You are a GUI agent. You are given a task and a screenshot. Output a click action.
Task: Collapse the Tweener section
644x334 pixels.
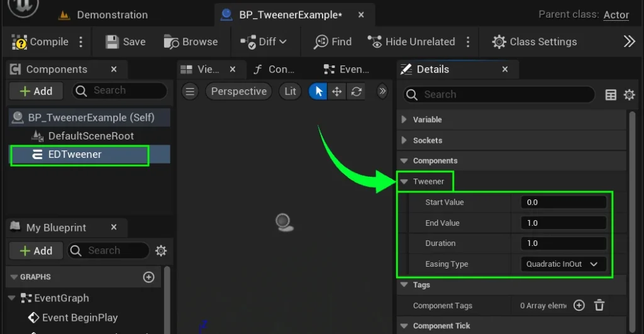(x=404, y=182)
